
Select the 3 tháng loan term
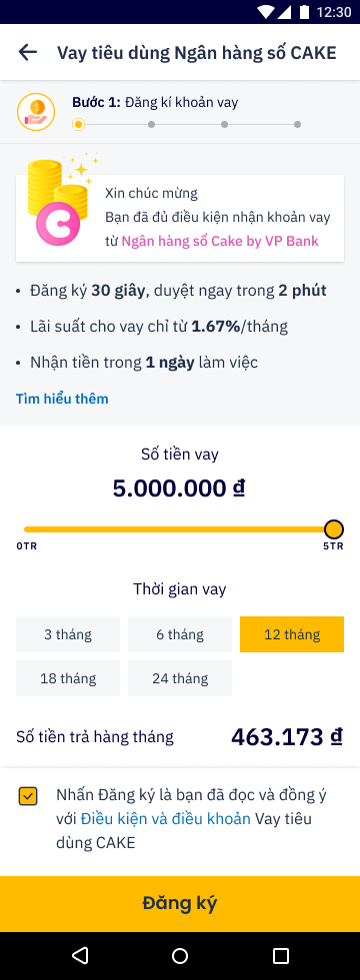[68, 634]
